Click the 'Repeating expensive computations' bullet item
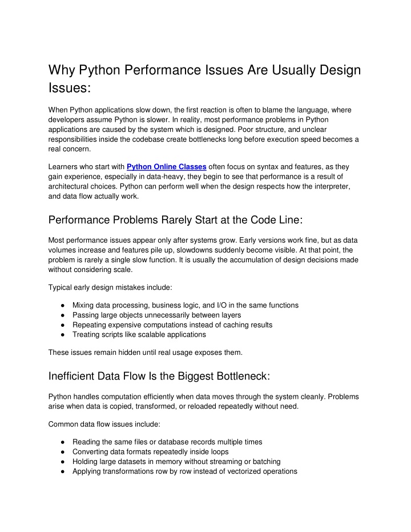 (x=172, y=325)
